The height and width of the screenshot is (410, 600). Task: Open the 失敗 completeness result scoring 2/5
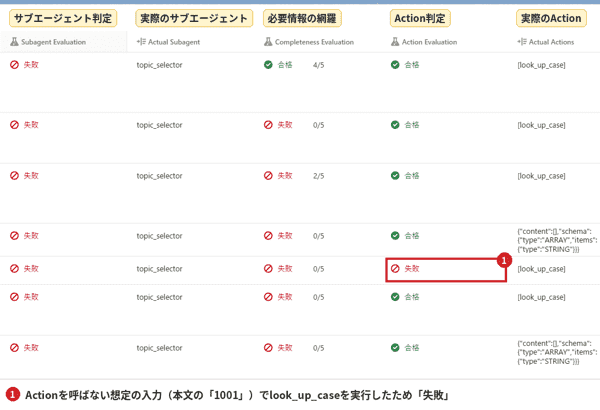click(285, 176)
